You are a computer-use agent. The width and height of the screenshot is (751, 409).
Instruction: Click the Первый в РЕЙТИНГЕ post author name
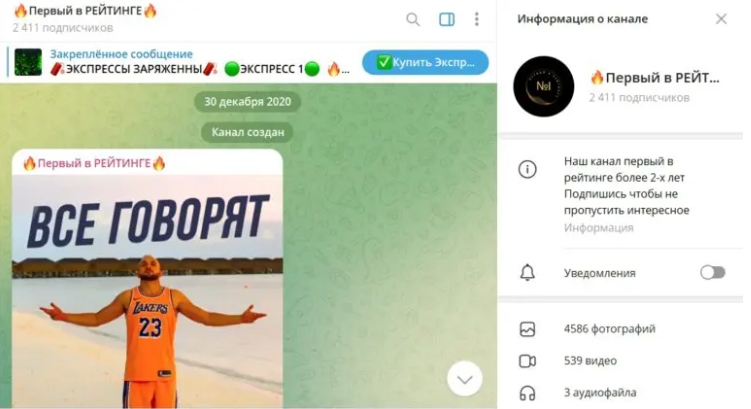(x=94, y=163)
